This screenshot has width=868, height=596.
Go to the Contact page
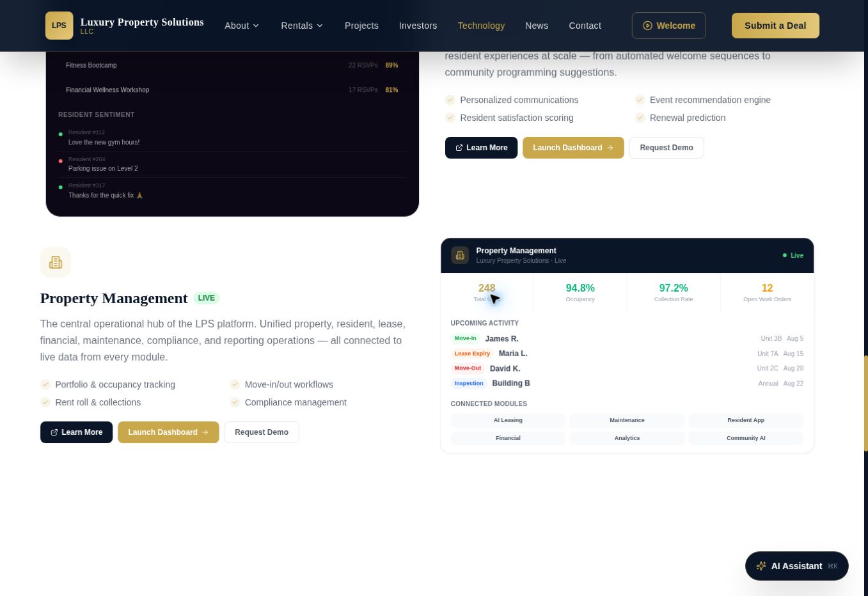tap(585, 26)
